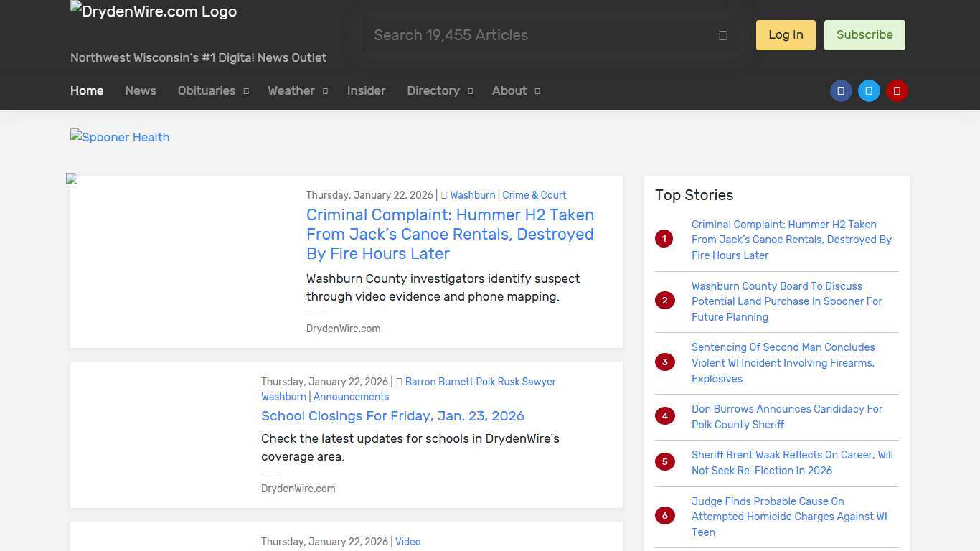This screenshot has width=980, height=551.
Task: Click the light blue Twitter social icon
Action: [x=869, y=91]
